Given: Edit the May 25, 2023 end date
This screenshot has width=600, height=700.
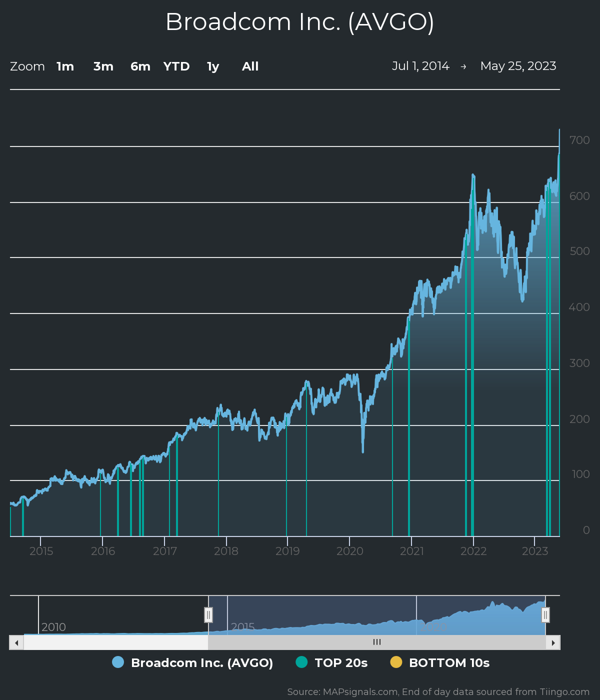Looking at the screenshot, I should [518, 66].
